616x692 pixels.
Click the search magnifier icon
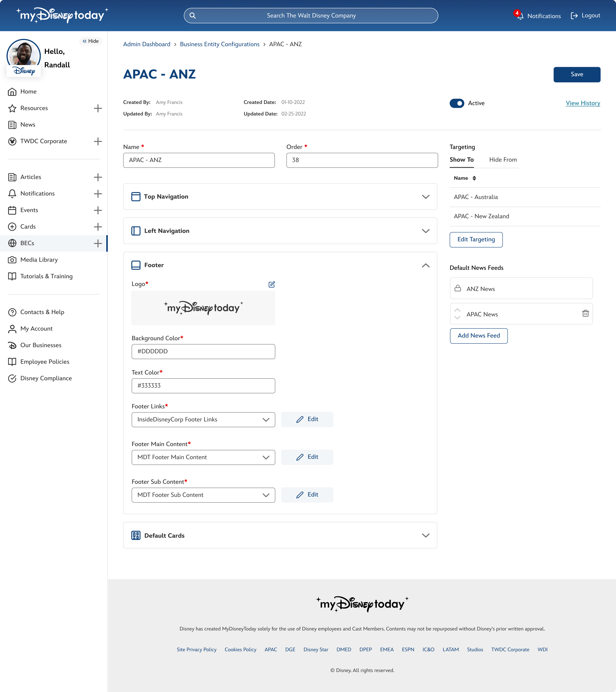[x=193, y=16]
